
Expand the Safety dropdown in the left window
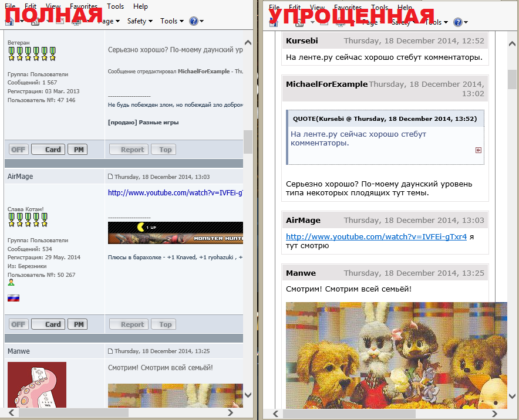[140, 21]
